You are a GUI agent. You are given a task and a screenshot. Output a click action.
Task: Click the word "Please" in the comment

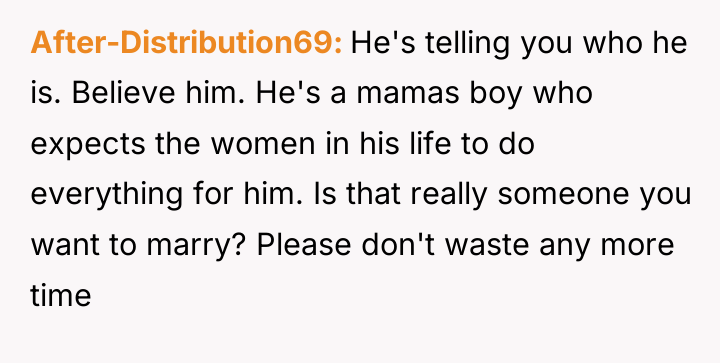tap(304, 244)
